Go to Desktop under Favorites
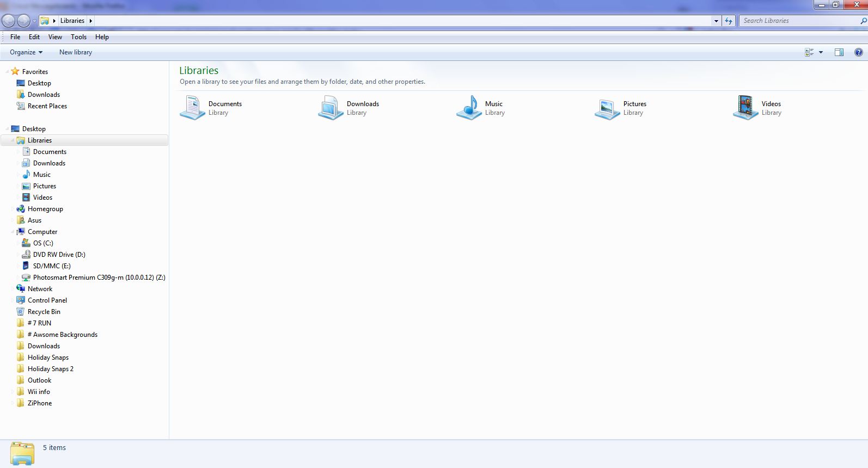Viewport: 868px width, 468px height. [39, 83]
